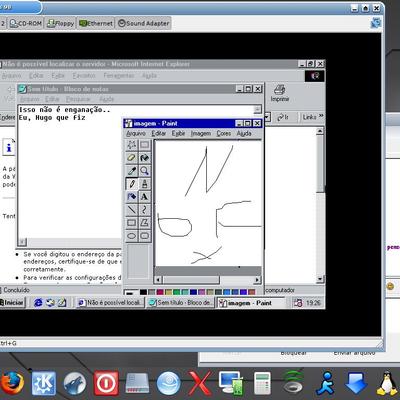Select the Text tool marked A
The image size is (400, 400).
144,197
